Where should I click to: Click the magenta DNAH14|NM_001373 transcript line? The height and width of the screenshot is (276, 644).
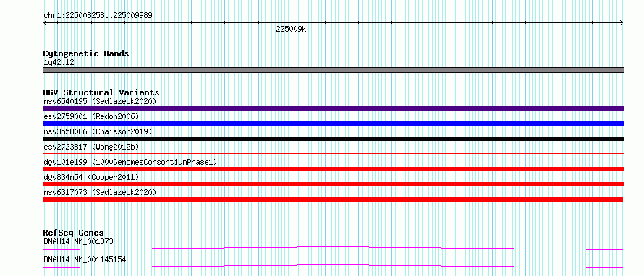click(333, 248)
